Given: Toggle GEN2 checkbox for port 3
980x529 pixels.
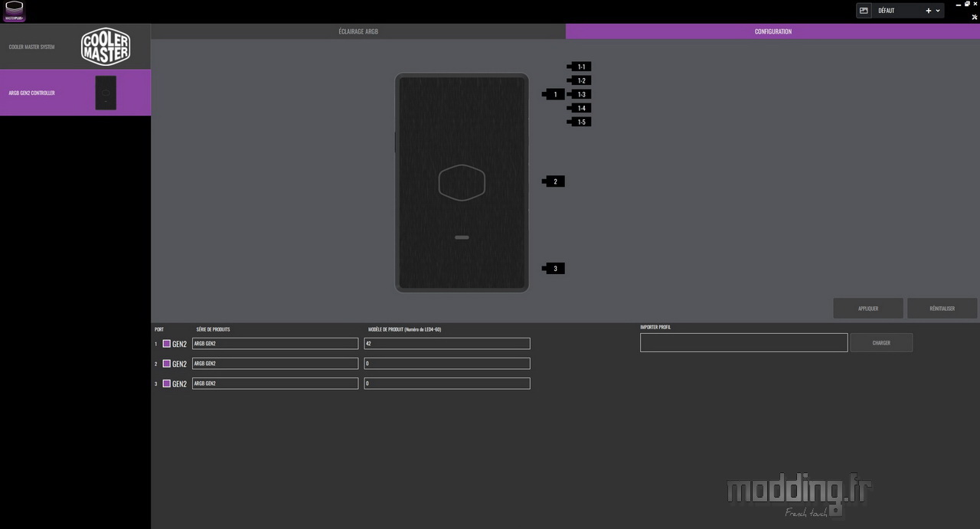Looking at the screenshot, I should coord(166,384).
